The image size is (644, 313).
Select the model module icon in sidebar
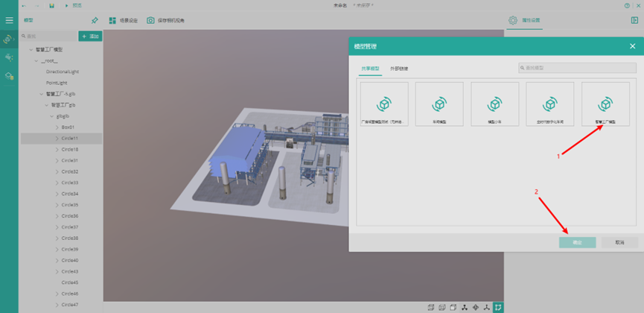click(9, 39)
